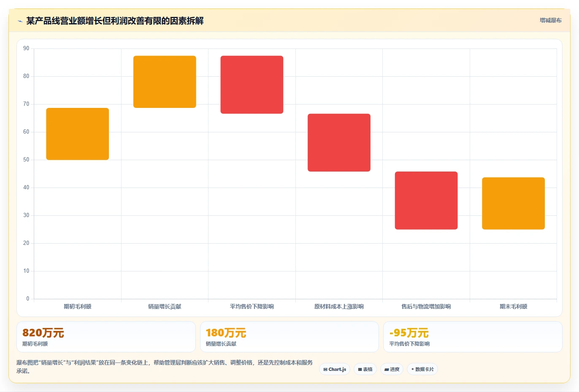Click the red 原材料成本上涨影响 bar
The height and width of the screenshot is (392, 579).
(339, 142)
